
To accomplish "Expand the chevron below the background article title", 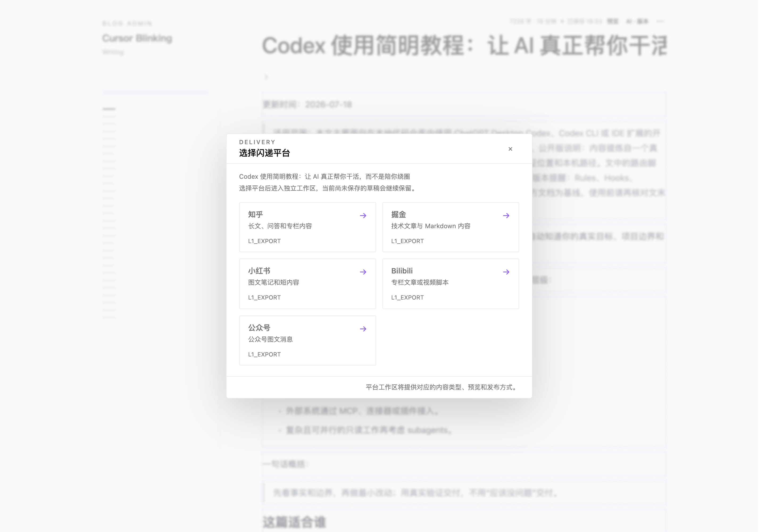I will pos(266,77).
